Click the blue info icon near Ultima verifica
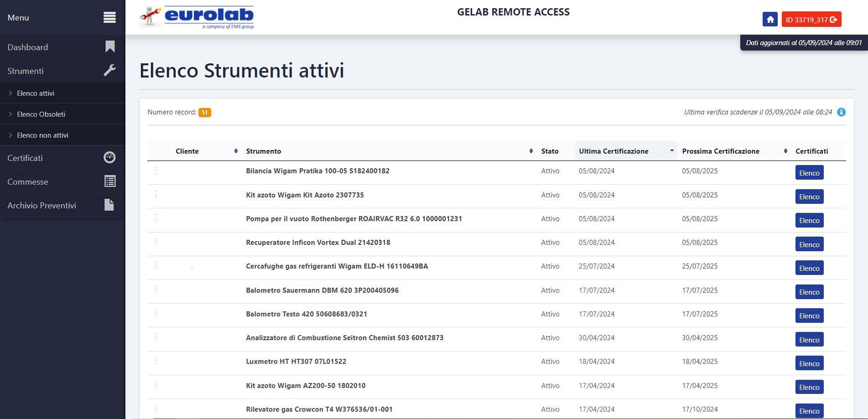 point(841,112)
